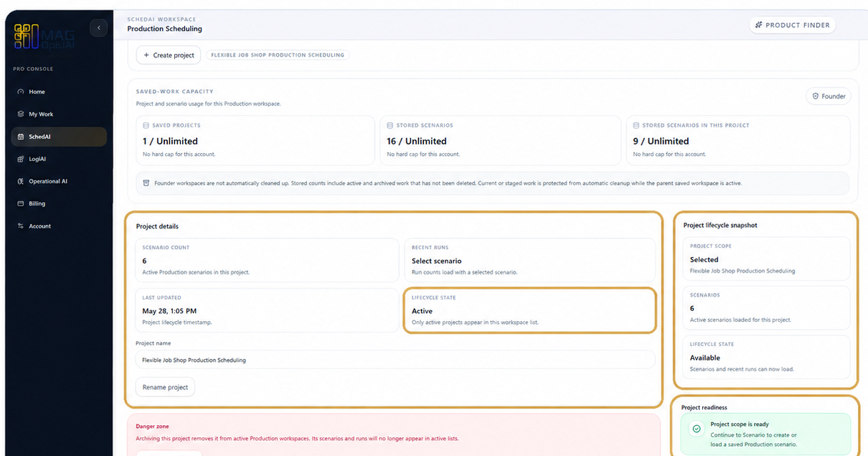The width and height of the screenshot is (868, 456).
Task: Click the Founder badge
Action: point(829,96)
